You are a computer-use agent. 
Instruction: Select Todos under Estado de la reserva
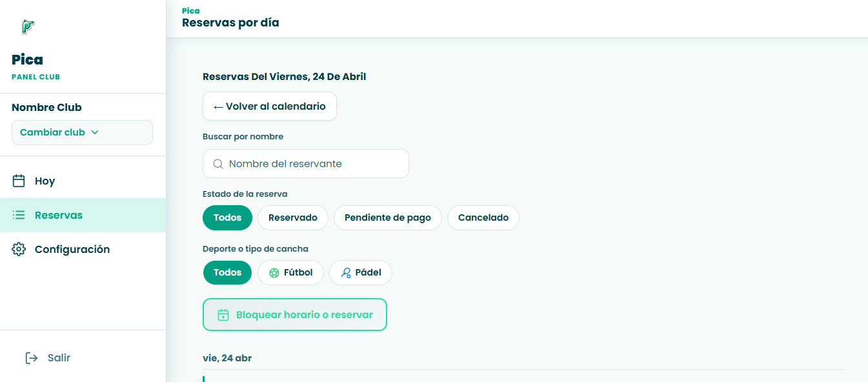(x=227, y=217)
